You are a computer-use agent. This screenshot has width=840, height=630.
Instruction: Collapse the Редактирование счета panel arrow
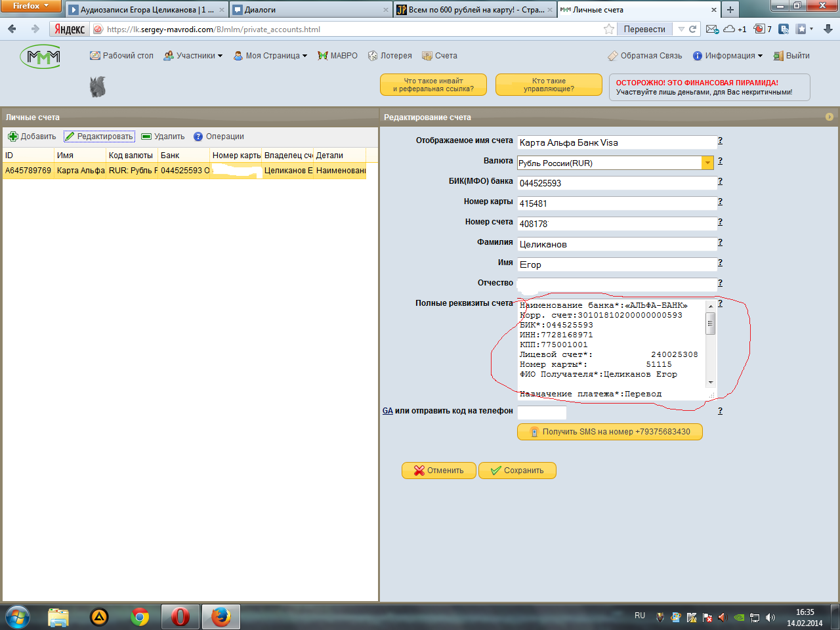pyautogui.click(x=829, y=117)
